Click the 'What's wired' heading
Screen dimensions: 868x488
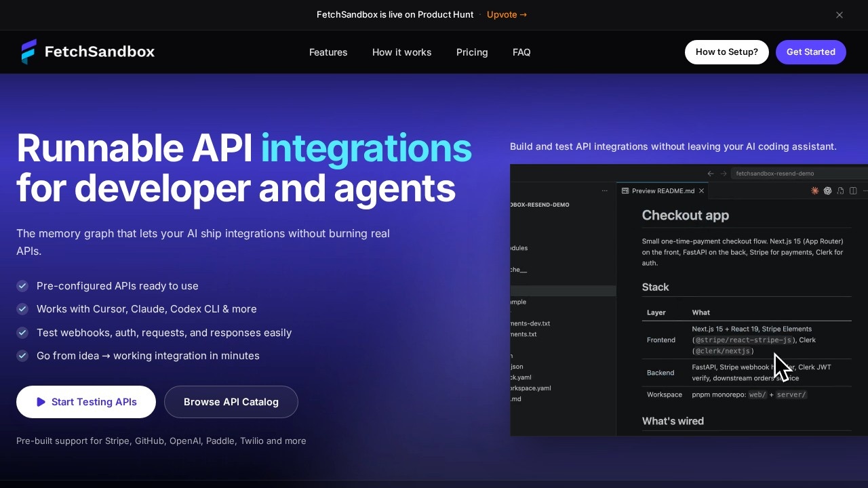673,421
